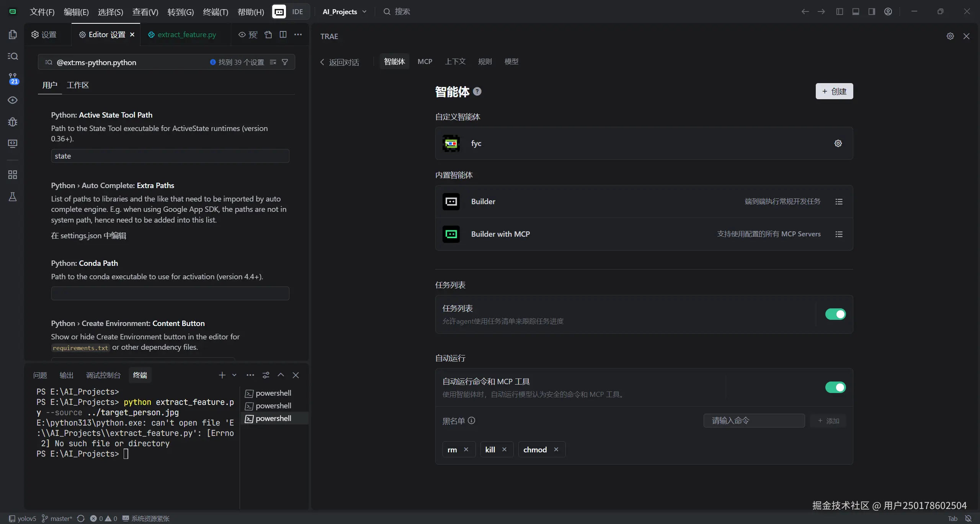Disable auto-run commands and MCP tools switch
The width and height of the screenshot is (980, 524).
835,387
